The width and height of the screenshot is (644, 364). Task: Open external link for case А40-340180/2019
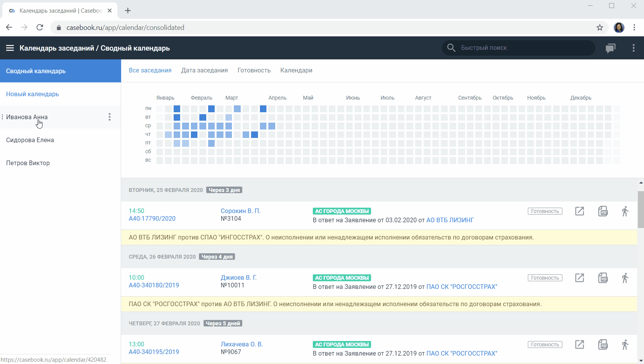click(x=580, y=278)
